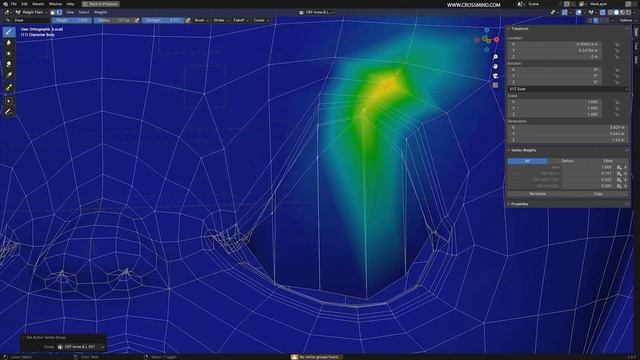Screen dimensions: 640x360
Task: Collapse the Transform panel
Action: click(519, 29)
